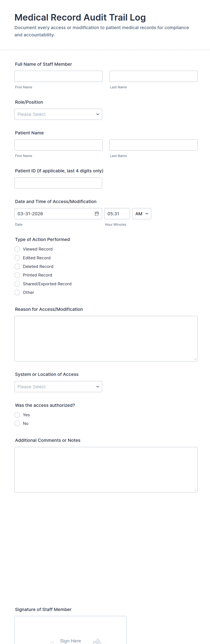Viewport: 210px width, 644px height.
Task: Focus the staff member Last Name field
Action: tap(153, 76)
